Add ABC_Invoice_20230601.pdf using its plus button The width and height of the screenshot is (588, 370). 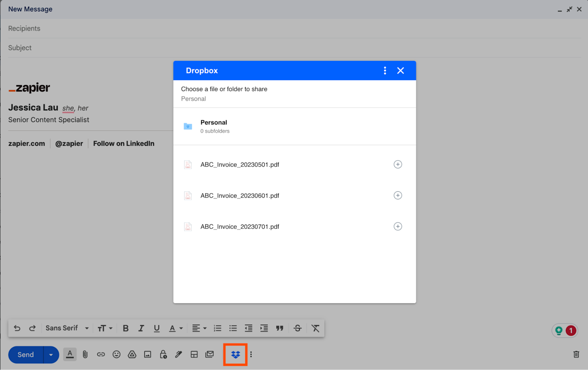pyautogui.click(x=398, y=195)
